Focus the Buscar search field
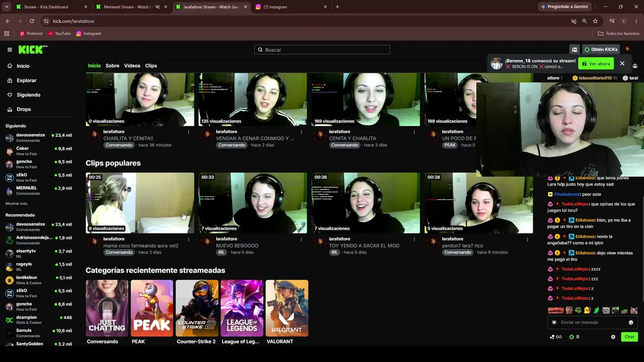This screenshot has height=362, width=644. pyautogui.click(x=322, y=50)
